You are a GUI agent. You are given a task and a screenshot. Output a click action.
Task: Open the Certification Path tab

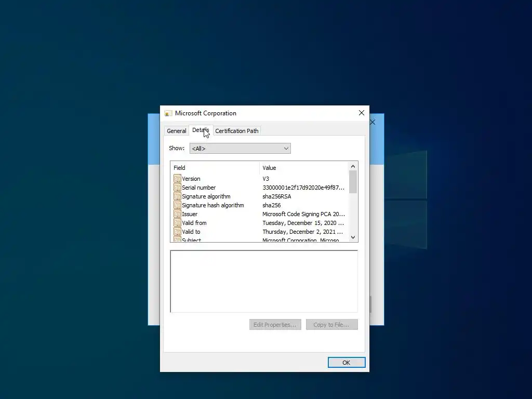coord(237,131)
